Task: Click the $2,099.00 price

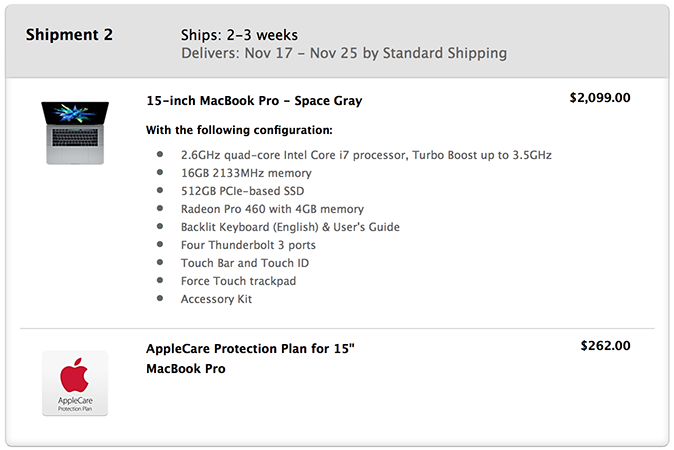Action: tap(600, 98)
